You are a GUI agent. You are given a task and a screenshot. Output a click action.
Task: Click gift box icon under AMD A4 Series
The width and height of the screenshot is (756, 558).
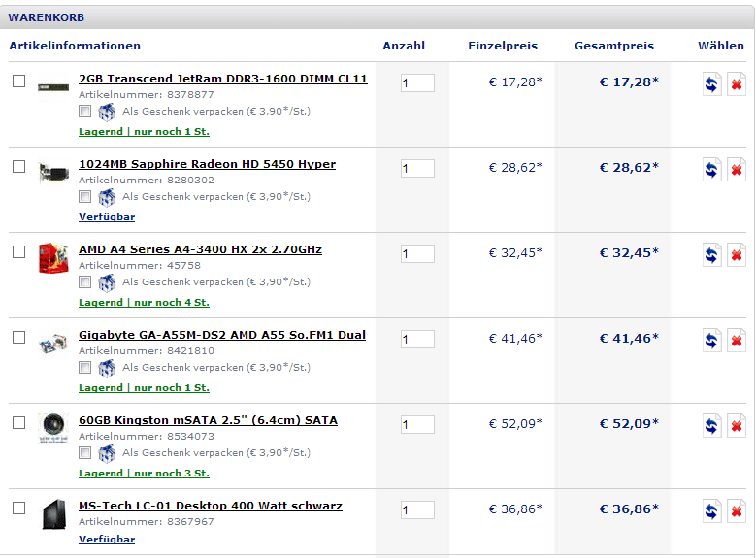107,282
